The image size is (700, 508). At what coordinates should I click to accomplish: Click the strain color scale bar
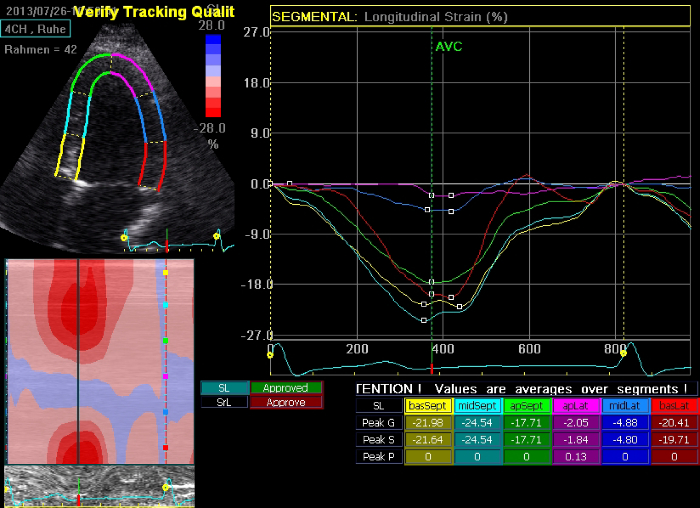tap(212, 76)
